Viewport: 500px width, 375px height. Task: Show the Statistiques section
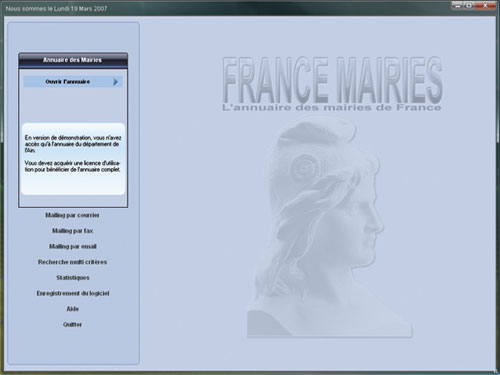[73, 278]
